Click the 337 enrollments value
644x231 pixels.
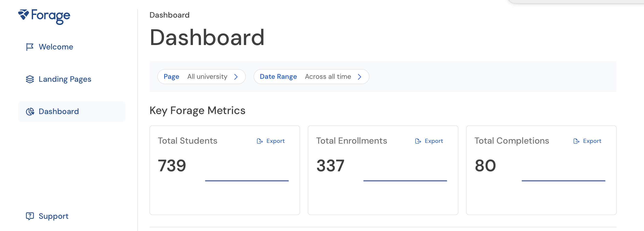coord(330,165)
